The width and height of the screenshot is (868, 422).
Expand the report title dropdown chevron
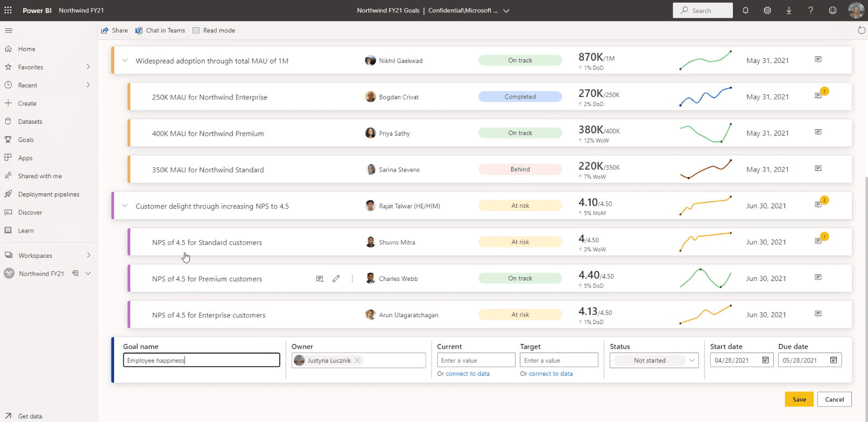(506, 11)
